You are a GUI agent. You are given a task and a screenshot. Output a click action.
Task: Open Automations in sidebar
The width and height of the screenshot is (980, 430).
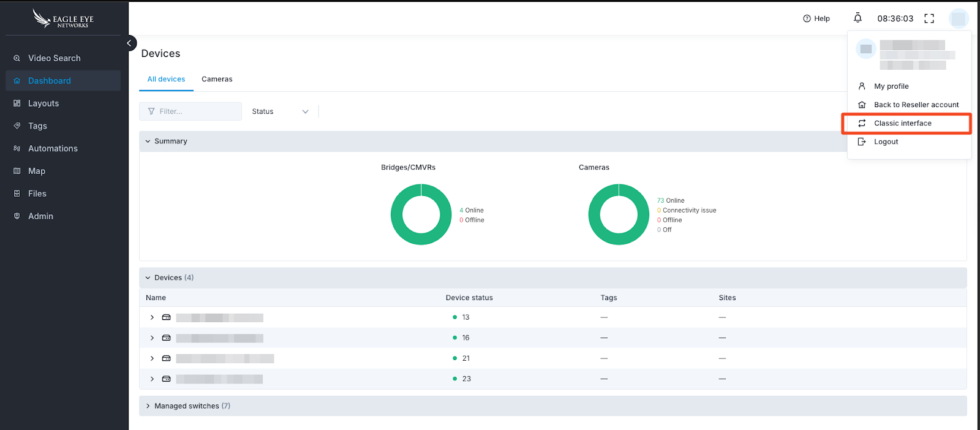coord(53,148)
